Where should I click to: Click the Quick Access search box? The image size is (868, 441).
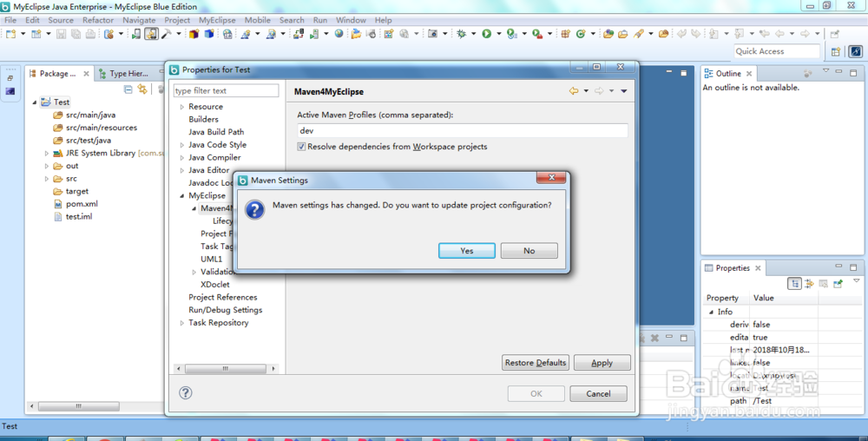tap(777, 51)
